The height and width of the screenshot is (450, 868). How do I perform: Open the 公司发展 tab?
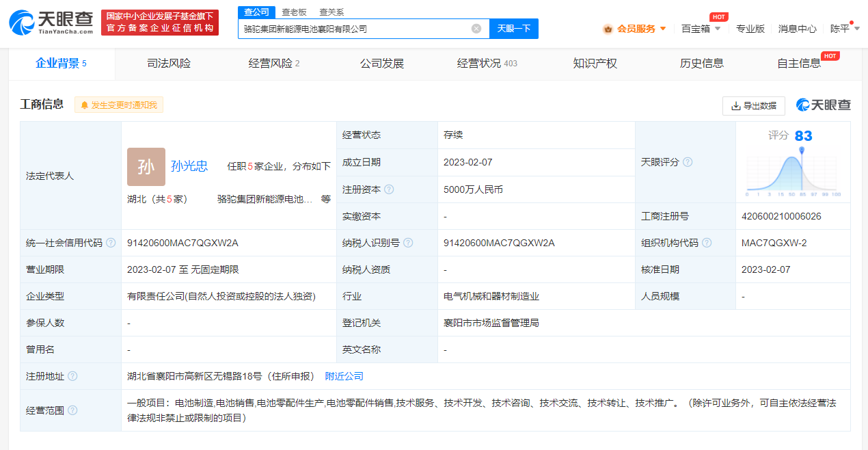[382, 64]
